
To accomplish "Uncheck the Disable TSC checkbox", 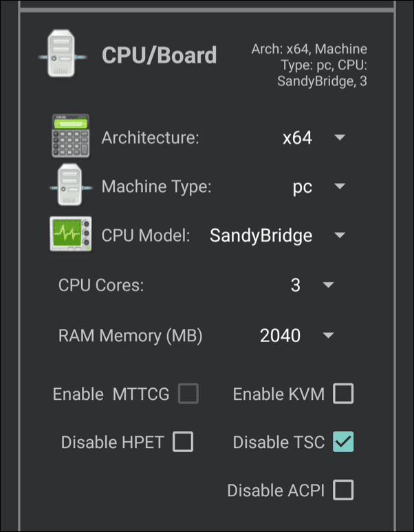I will [x=343, y=442].
